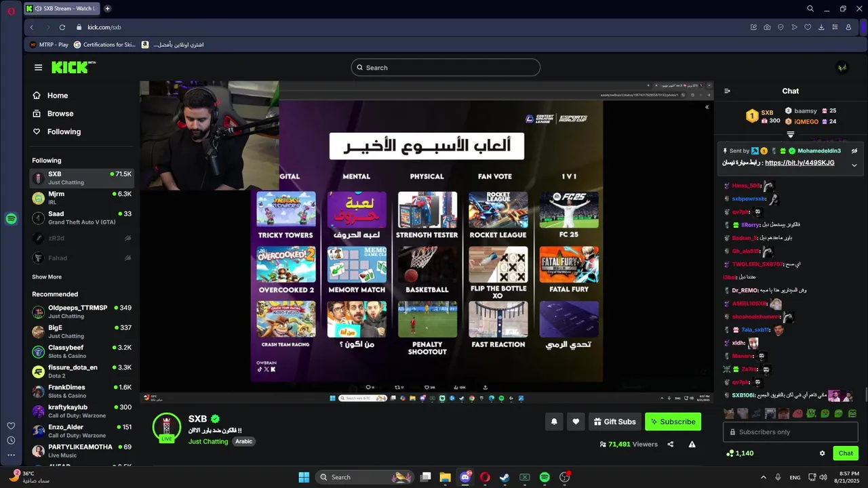Open Spotify in Opera sidebar

pyautogui.click(x=11, y=219)
